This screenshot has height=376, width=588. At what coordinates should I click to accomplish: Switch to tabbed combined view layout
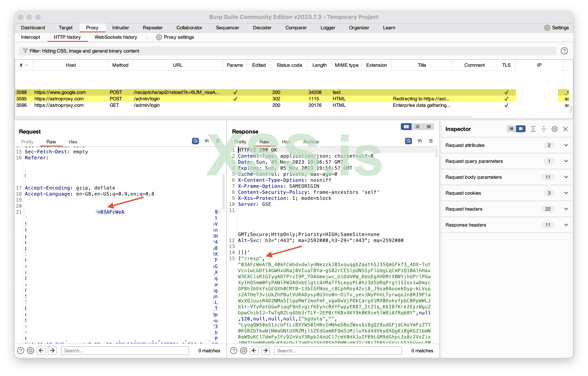point(429,127)
